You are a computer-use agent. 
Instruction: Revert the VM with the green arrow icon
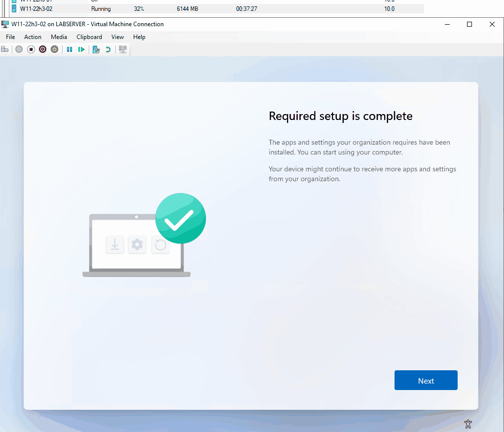[108, 49]
